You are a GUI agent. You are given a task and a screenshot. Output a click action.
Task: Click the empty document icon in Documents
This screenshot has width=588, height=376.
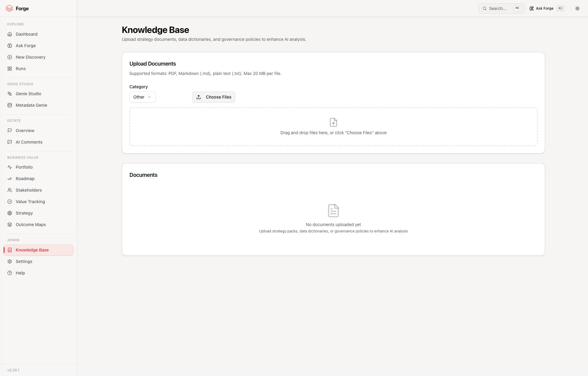click(x=333, y=211)
